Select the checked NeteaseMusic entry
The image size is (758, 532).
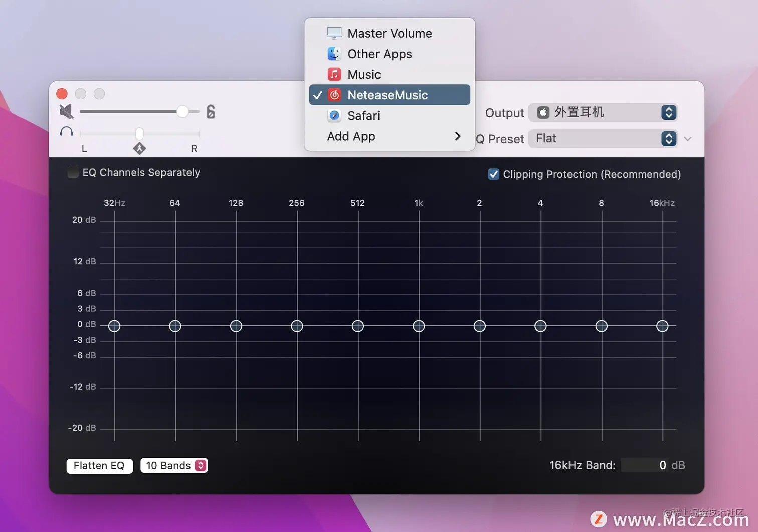point(390,95)
